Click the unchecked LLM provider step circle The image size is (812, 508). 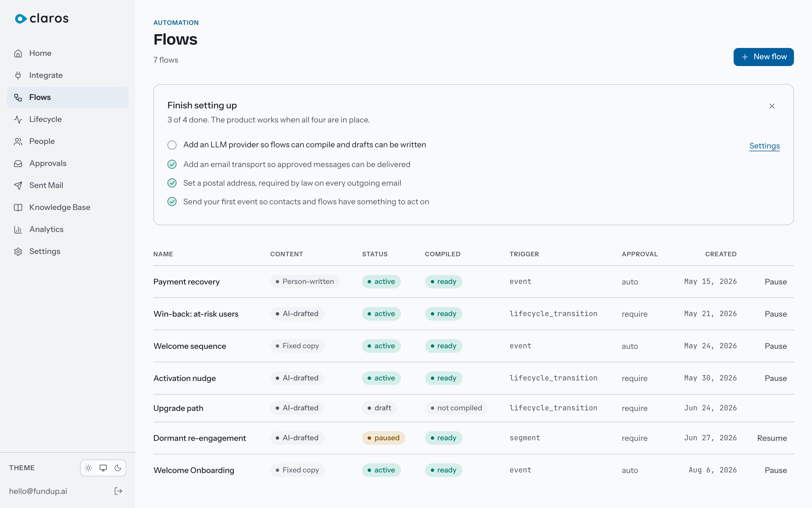pos(172,145)
